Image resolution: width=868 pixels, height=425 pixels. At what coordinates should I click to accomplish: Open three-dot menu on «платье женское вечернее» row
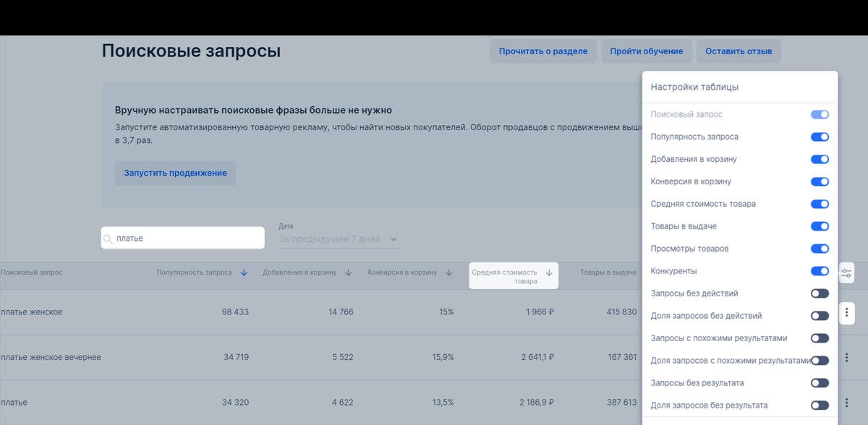coord(846,357)
